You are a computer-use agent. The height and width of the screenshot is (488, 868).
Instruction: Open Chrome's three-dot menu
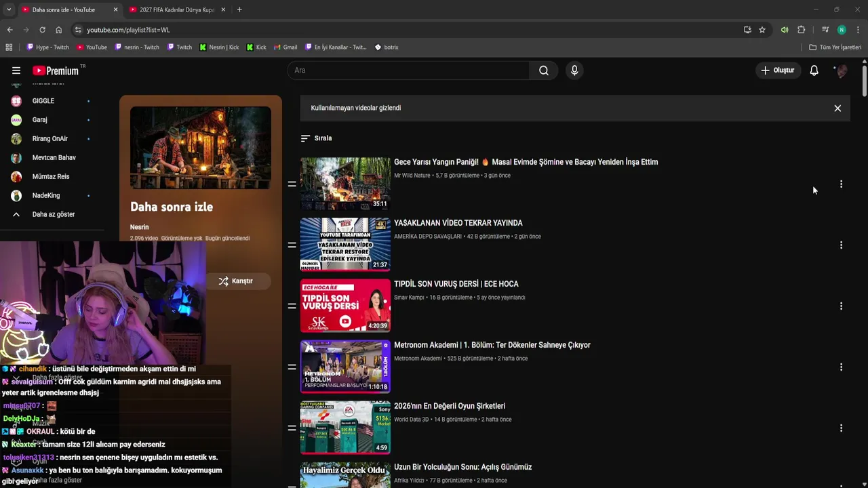[858, 30]
